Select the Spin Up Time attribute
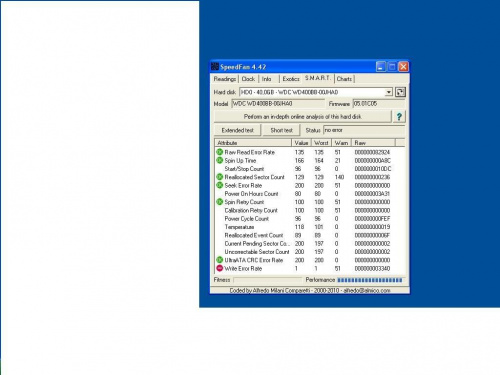This screenshot has height=375, width=500. [x=240, y=161]
